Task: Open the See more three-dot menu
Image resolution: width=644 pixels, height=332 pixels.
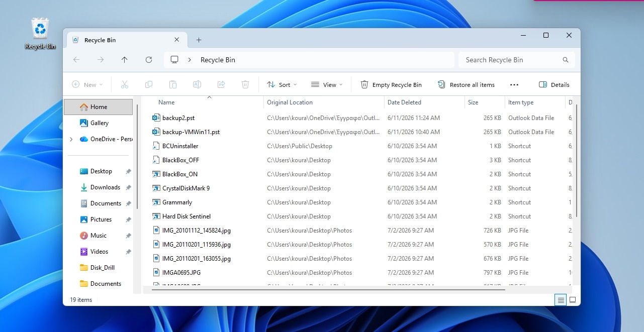Action: (x=514, y=85)
